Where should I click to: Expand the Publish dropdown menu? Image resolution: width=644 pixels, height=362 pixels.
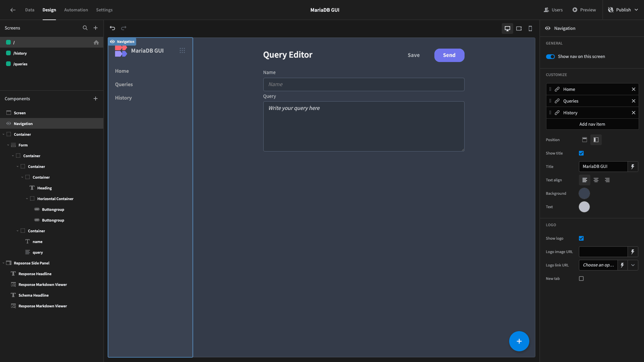(636, 10)
